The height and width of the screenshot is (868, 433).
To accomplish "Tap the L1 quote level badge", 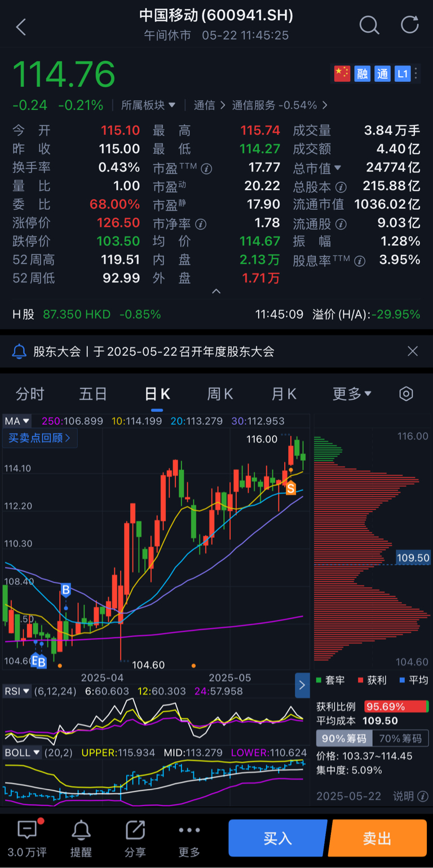I will (402, 73).
